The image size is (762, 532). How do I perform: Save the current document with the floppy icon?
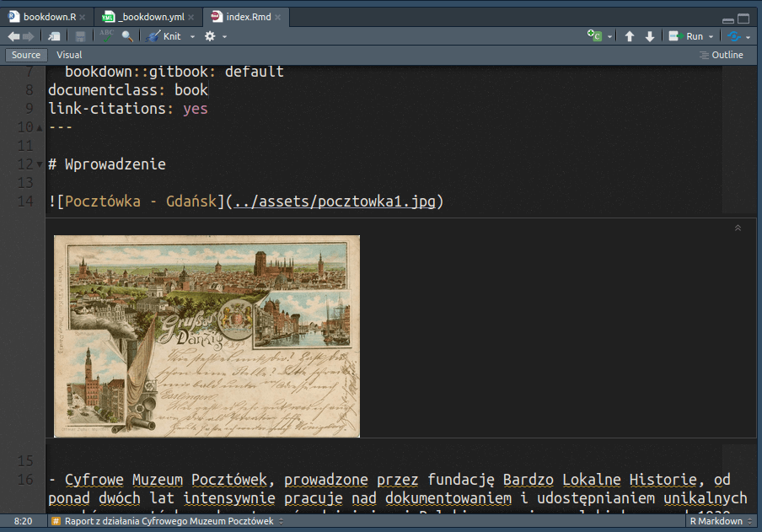[x=80, y=36]
